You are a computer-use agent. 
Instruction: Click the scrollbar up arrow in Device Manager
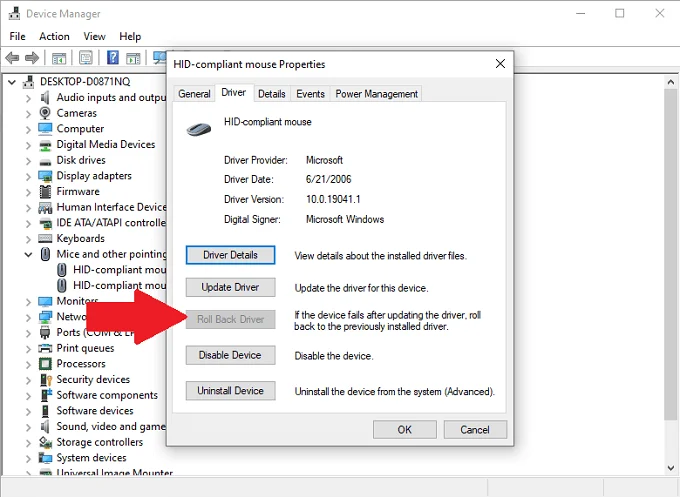tap(670, 82)
